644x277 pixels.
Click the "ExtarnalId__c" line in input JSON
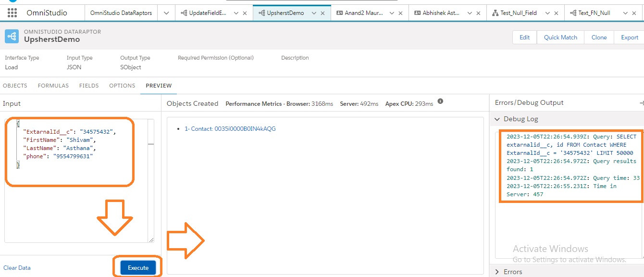(70, 131)
